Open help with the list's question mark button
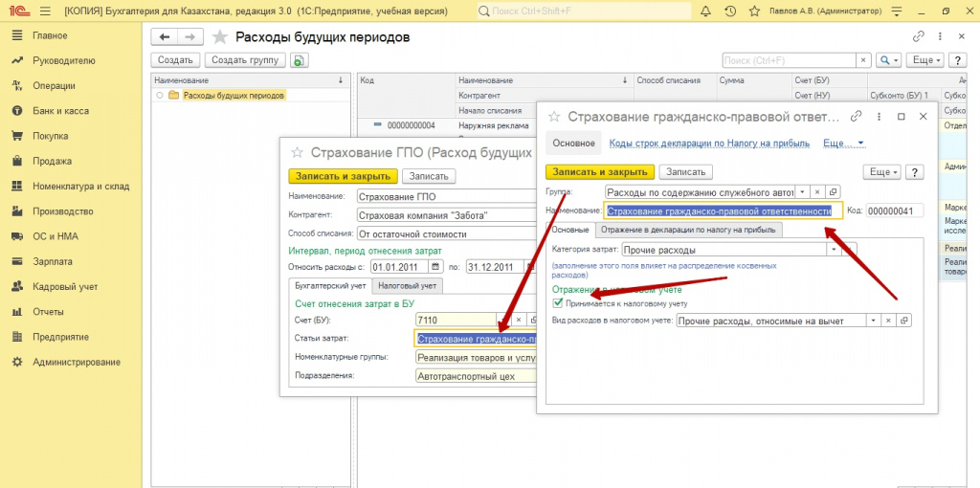The width and height of the screenshot is (980, 488). point(957,60)
